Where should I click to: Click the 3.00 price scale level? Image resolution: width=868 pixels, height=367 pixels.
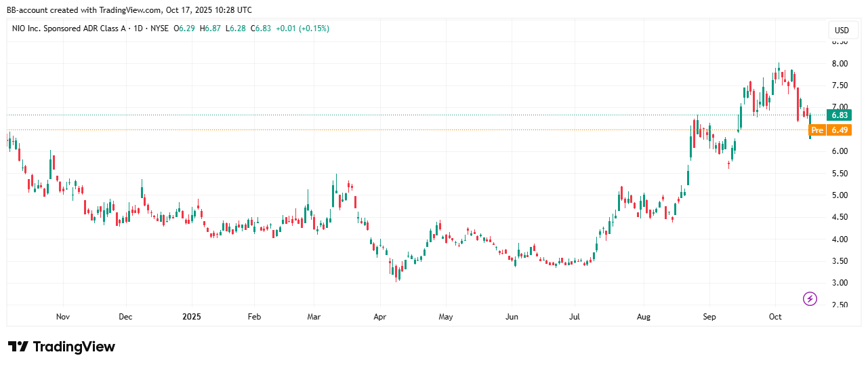(x=840, y=283)
